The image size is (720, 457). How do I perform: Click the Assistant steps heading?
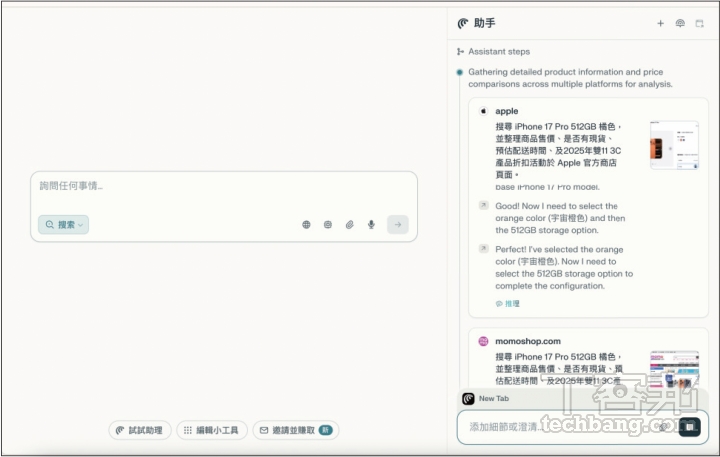click(499, 51)
